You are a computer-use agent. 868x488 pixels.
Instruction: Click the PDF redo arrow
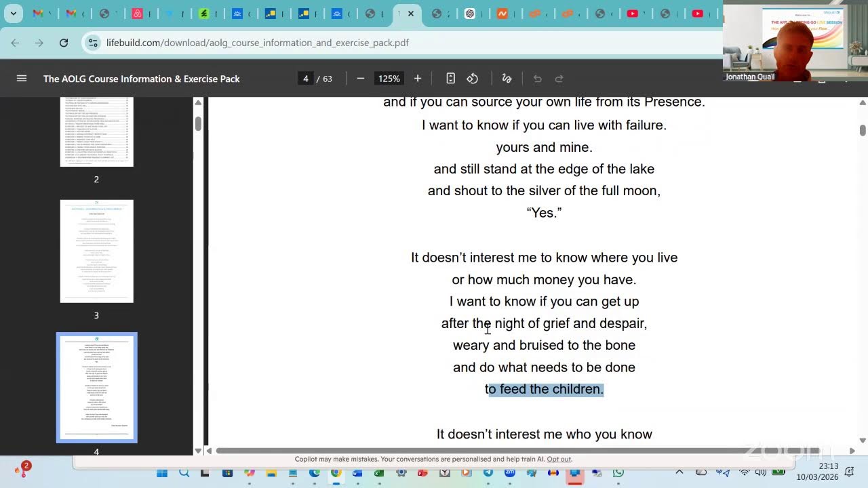coord(559,79)
